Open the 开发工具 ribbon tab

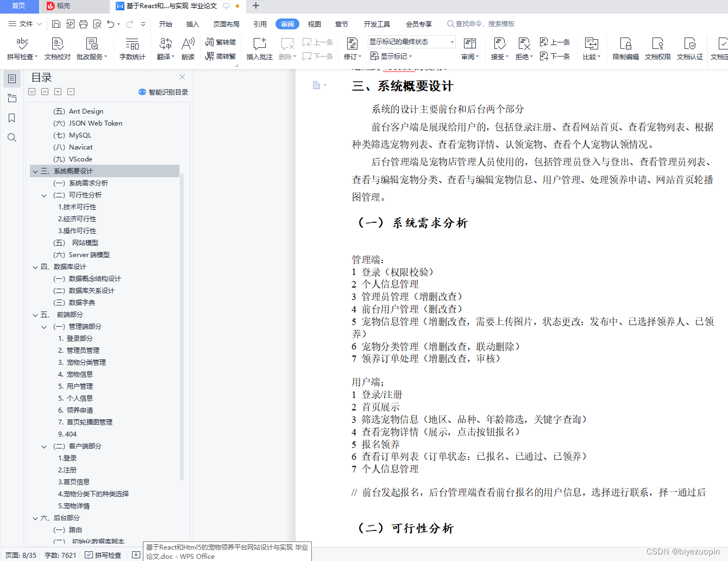[x=377, y=24]
